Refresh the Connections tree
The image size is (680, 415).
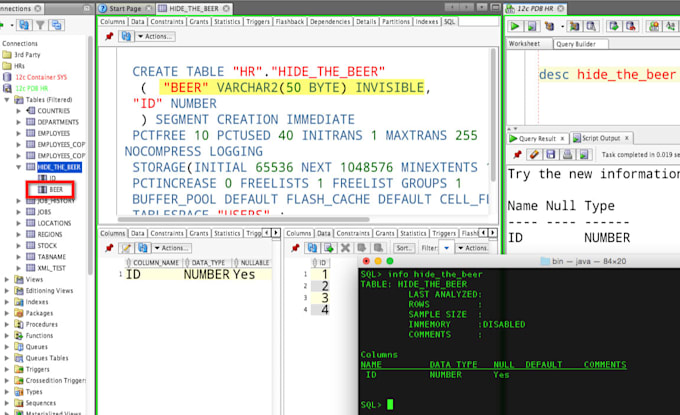(24, 25)
